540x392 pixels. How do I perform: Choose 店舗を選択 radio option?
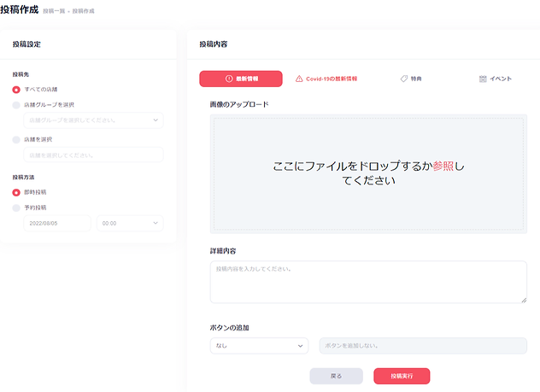point(16,139)
